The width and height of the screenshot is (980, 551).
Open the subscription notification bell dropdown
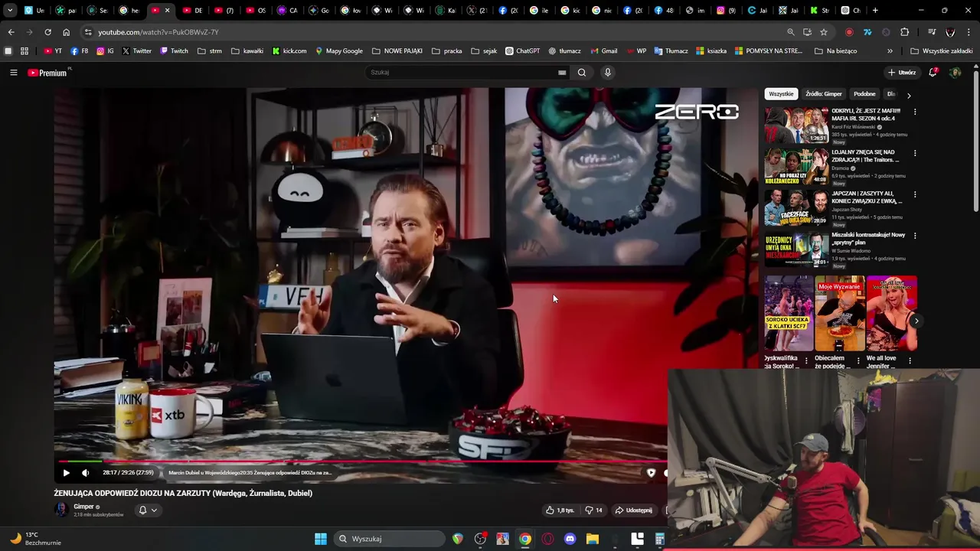click(147, 510)
